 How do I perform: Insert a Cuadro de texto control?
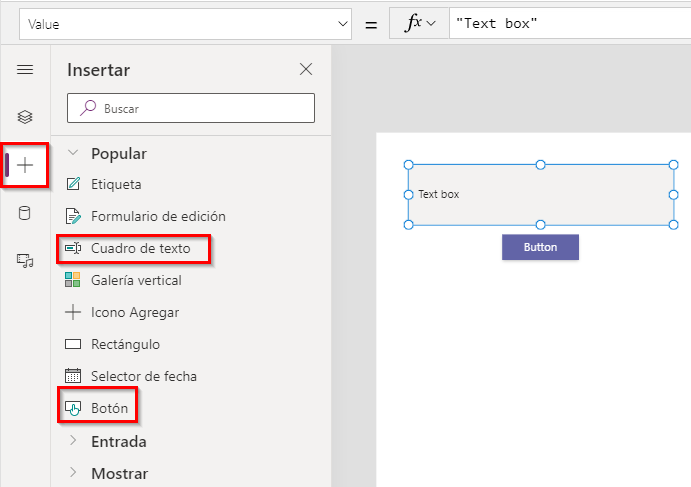tap(140, 248)
